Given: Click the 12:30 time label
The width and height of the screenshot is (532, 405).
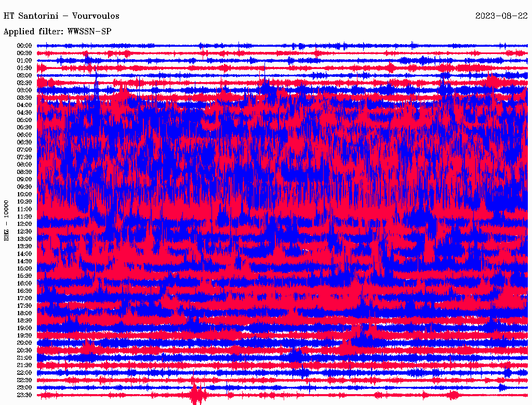Looking at the screenshot, I should tap(24, 232).
